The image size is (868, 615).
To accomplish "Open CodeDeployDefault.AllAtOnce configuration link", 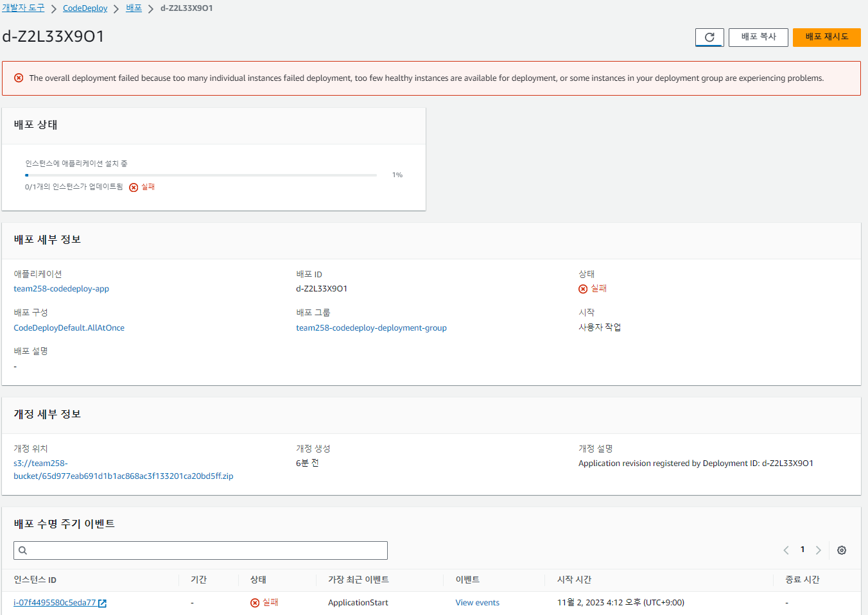I will coord(69,328).
